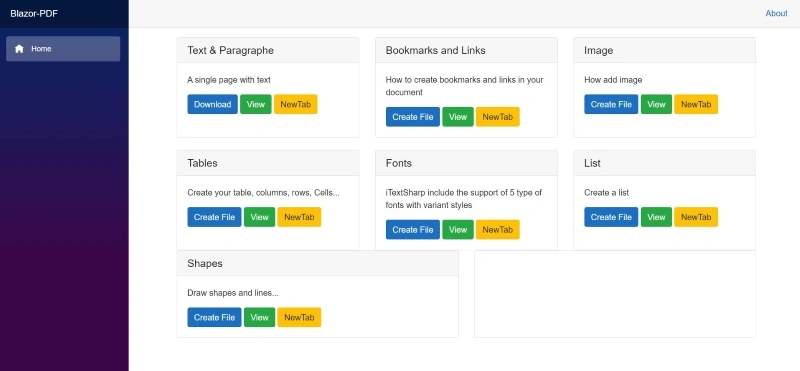Create File for the List card
This screenshot has width=800, height=371.
(x=611, y=217)
